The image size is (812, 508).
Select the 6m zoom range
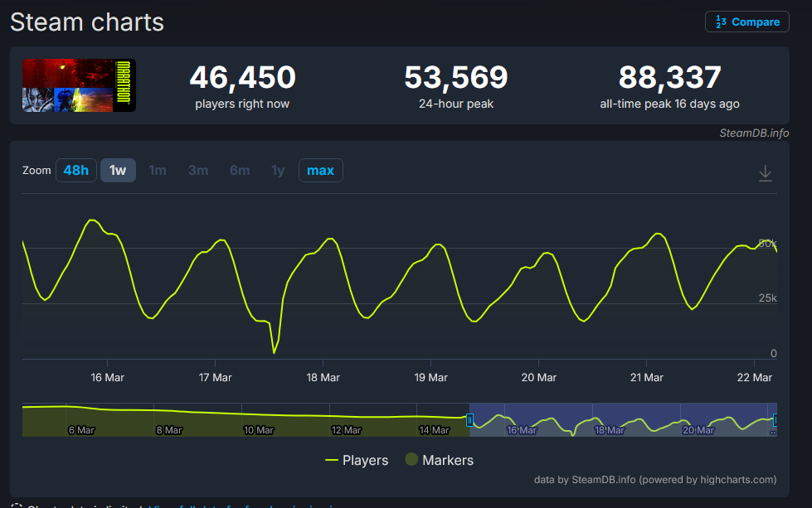pos(240,170)
